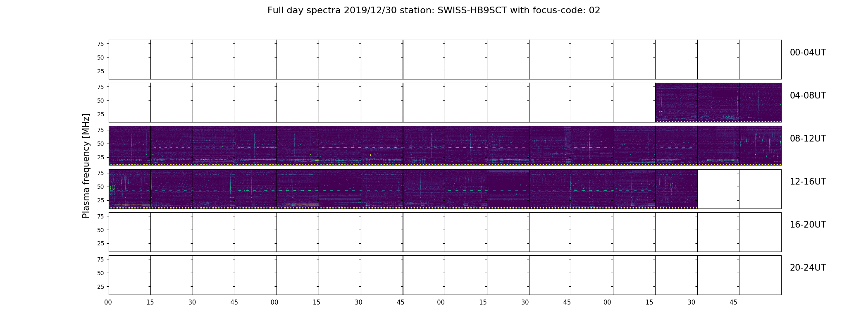Click the 08-12UT time range label
Screen dimensions: 868x331
click(808, 139)
